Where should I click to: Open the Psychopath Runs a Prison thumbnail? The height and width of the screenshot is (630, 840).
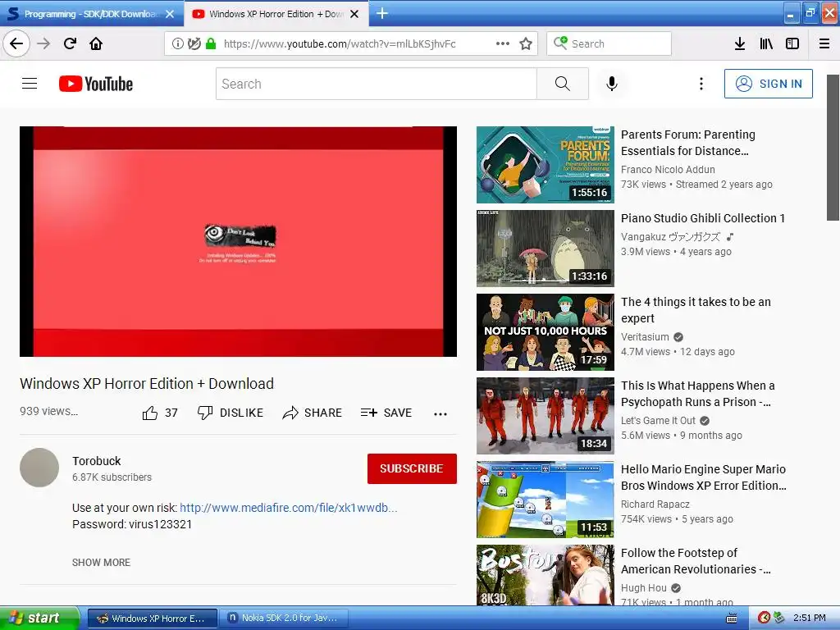coord(545,416)
